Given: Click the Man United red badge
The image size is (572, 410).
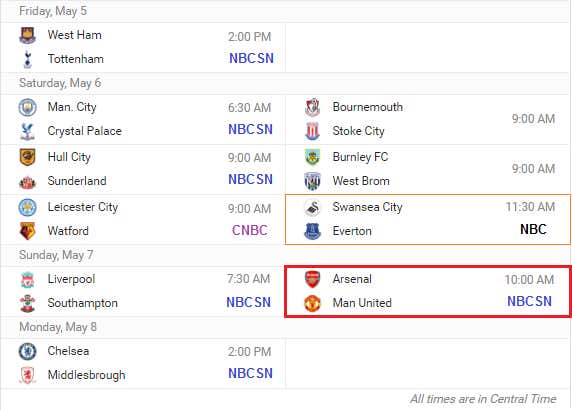Looking at the screenshot, I should pos(312,303).
